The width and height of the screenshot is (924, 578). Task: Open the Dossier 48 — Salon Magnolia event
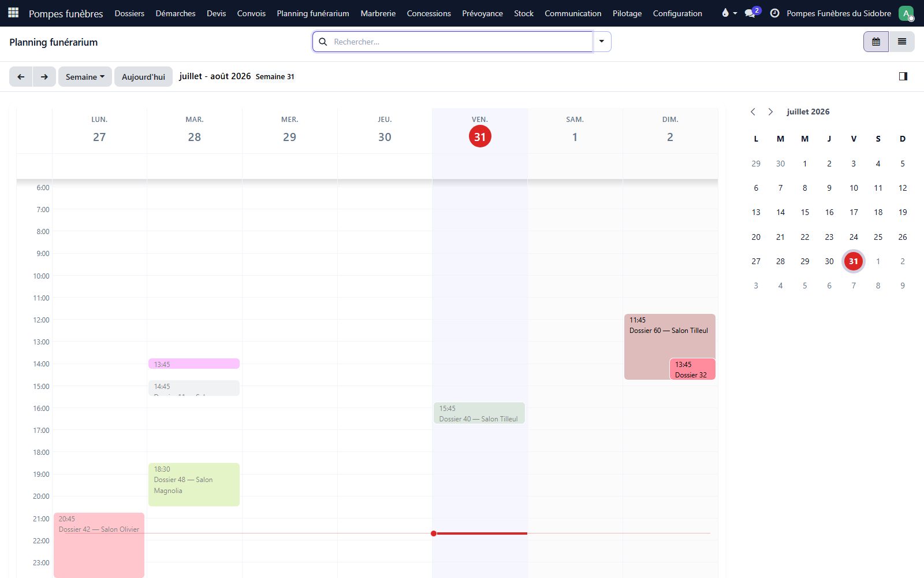(x=194, y=484)
